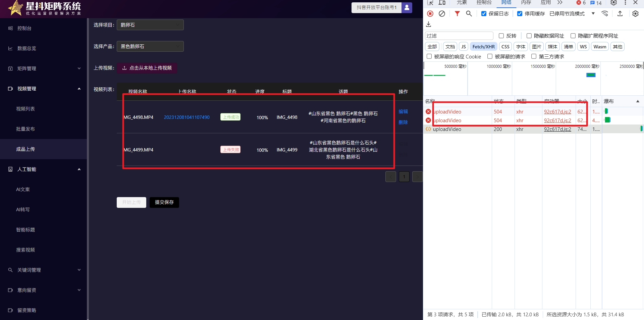Click the 矩阵管理 sidebar icon
644x320 pixels.
coord(10,68)
